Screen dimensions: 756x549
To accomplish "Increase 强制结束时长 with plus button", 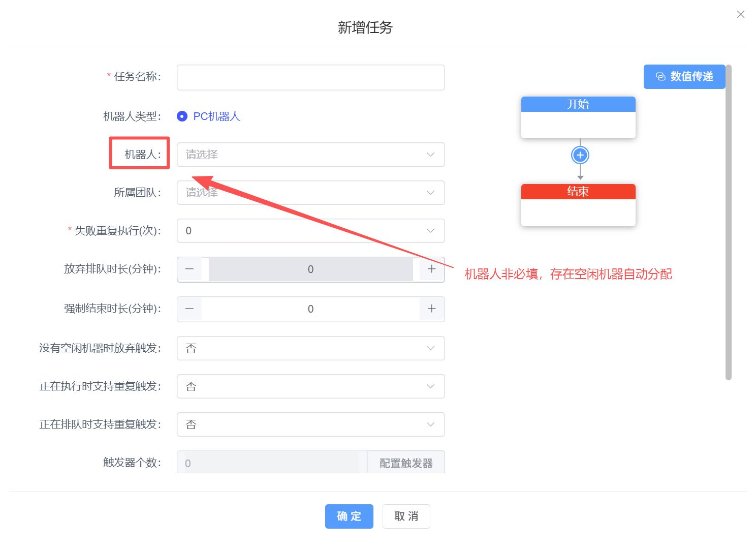I will (431, 309).
